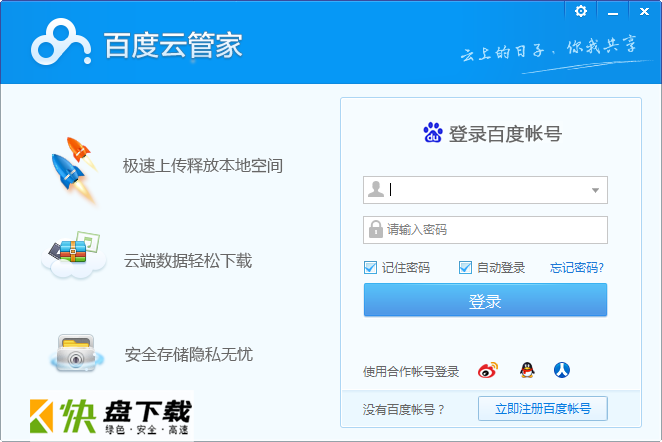This screenshot has width=662, height=442.
Task: Click the 百度云管家 title text
Action: pyautogui.click(x=173, y=45)
